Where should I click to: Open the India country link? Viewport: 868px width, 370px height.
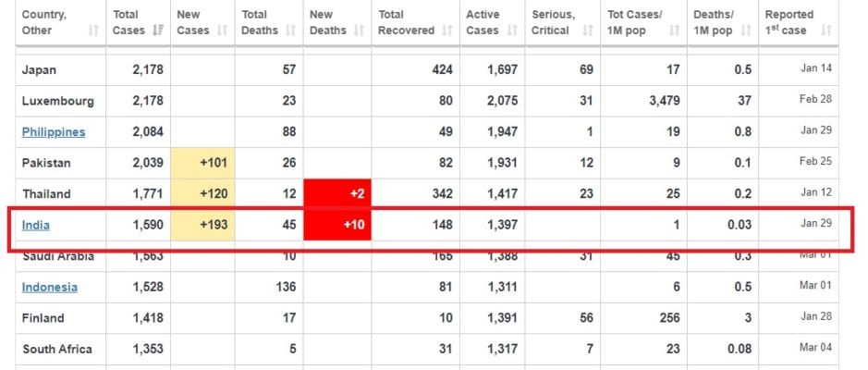click(36, 225)
